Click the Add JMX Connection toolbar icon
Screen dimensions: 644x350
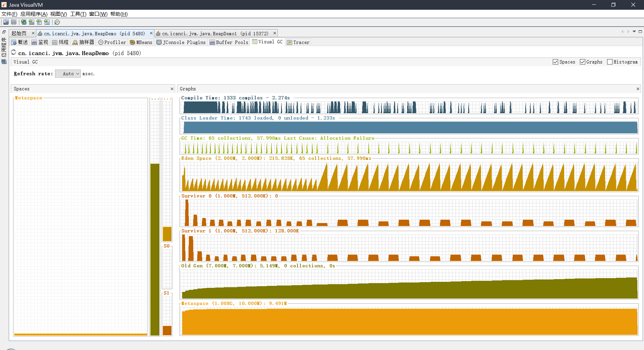click(x=32, y=22)
